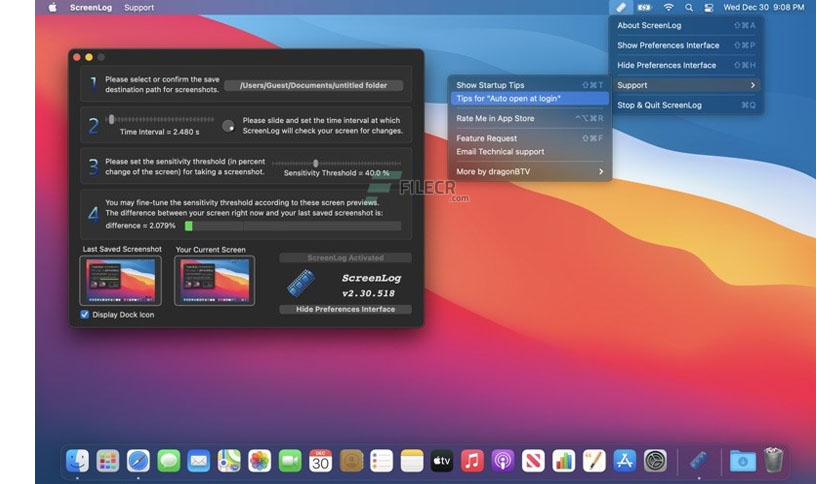Open Mail from the Dock
Screen dimensions: 836x484
tap(199, 461)
